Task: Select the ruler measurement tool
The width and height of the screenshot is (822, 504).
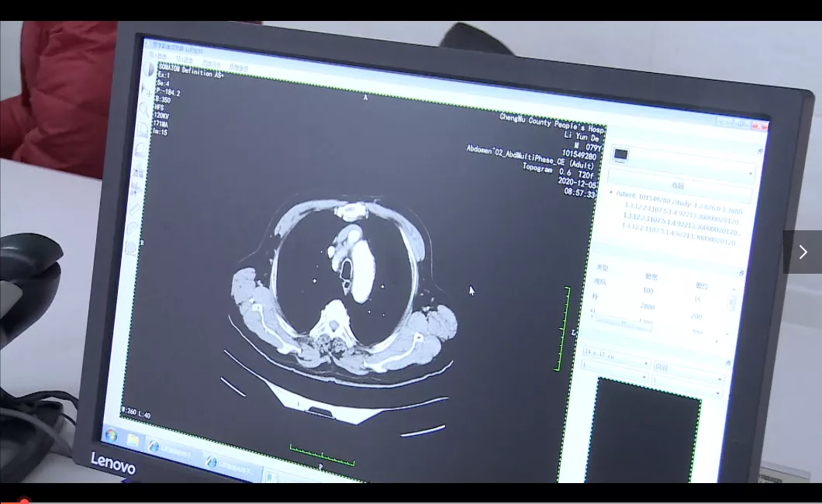Action: (135, 209)
